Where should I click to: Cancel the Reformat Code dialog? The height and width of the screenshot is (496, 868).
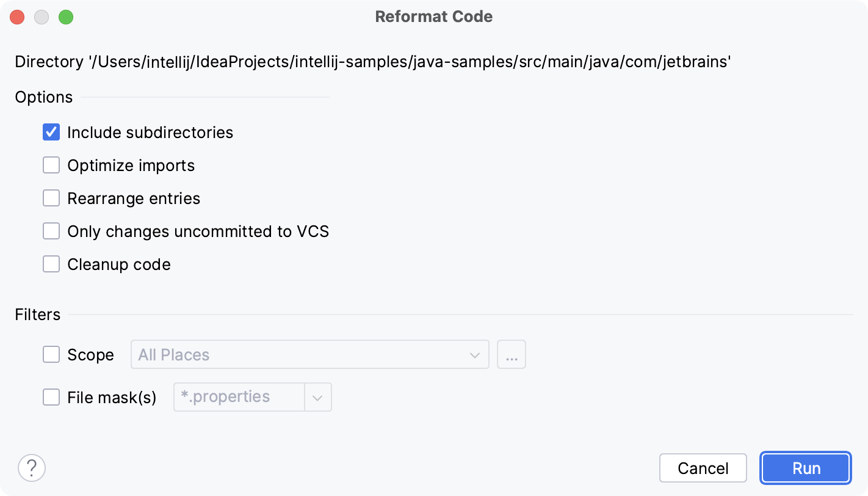pos(703,468)
